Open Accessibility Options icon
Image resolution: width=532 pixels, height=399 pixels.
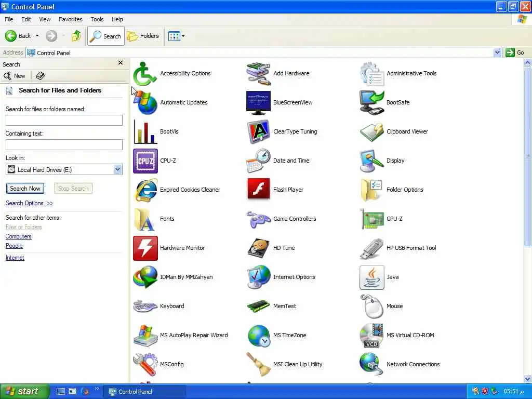pos(145,73)
